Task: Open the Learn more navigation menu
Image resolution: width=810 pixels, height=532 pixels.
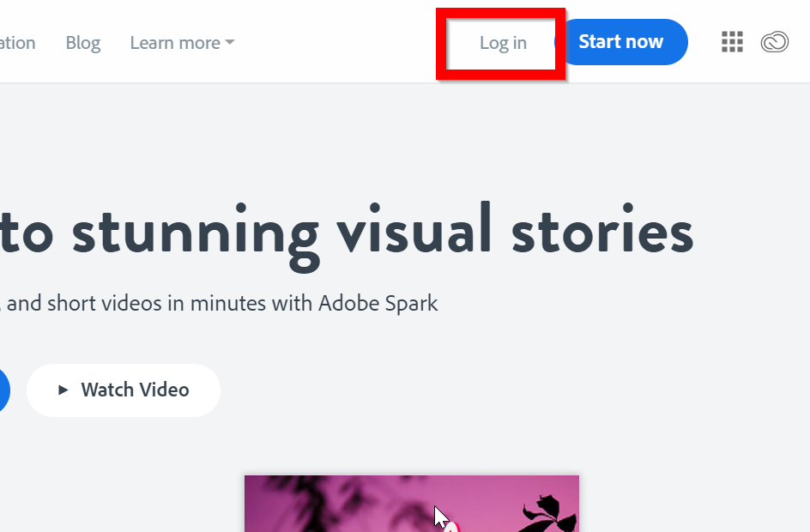Action: [182, 42]
